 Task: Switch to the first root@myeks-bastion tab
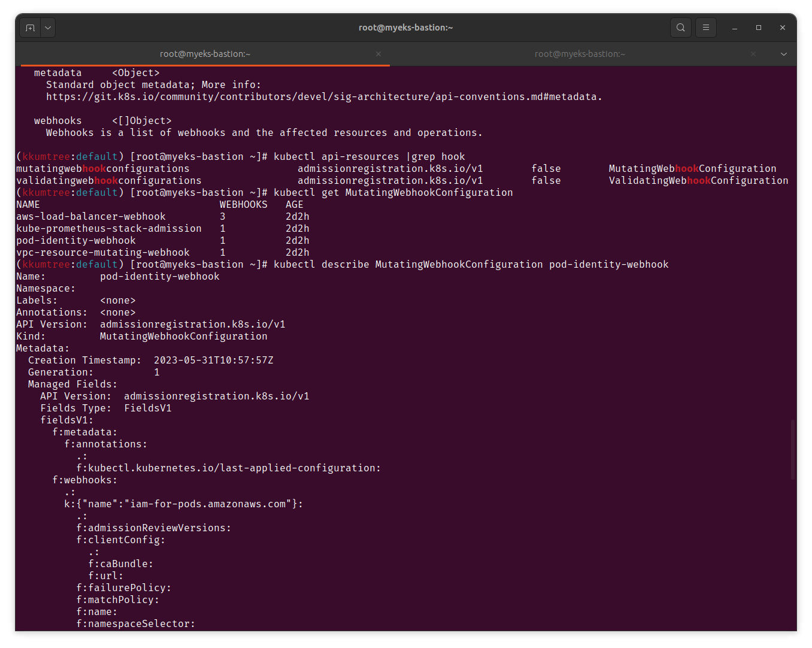pyautogui.click(x=205, y=54)
